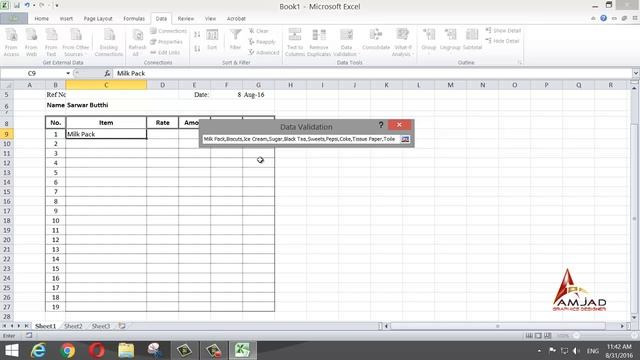Image resolution: width=640 pixels, height=360 pixels.
Task: Open Edit Links
Action: coord(165,52)
